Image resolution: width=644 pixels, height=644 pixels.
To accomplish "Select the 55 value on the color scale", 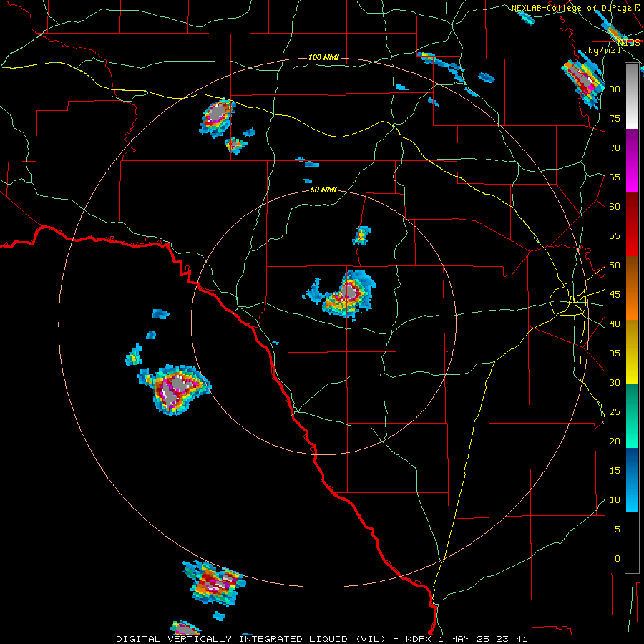I will click(x=615, y=235).
